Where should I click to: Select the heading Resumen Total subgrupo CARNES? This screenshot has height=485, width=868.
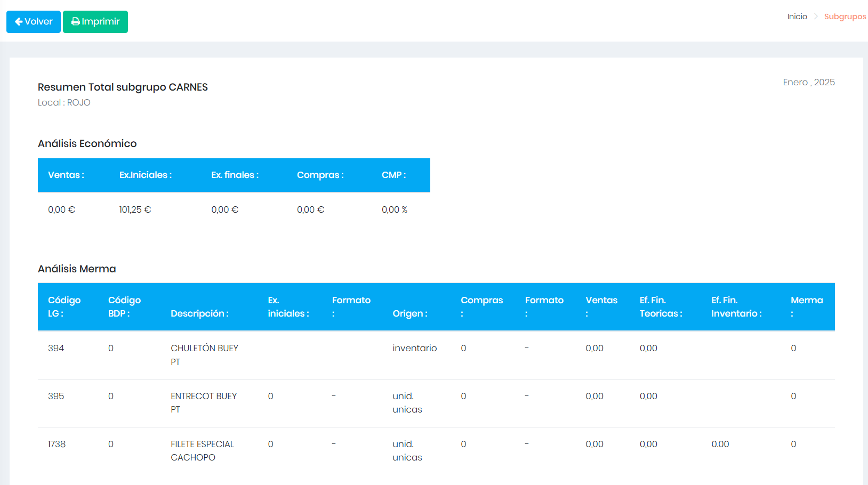pos(123,87)
